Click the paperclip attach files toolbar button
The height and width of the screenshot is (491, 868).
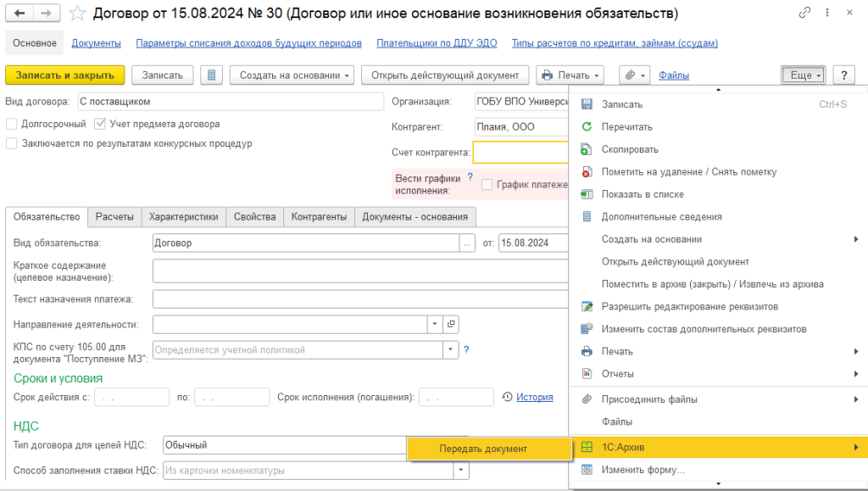(x=636, y=75)
